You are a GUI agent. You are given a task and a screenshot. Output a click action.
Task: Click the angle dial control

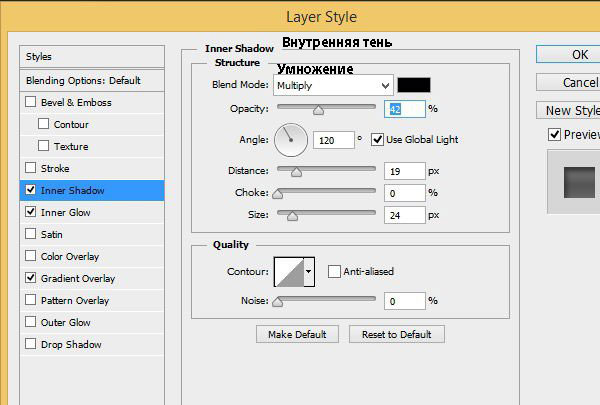pos(291,139)
